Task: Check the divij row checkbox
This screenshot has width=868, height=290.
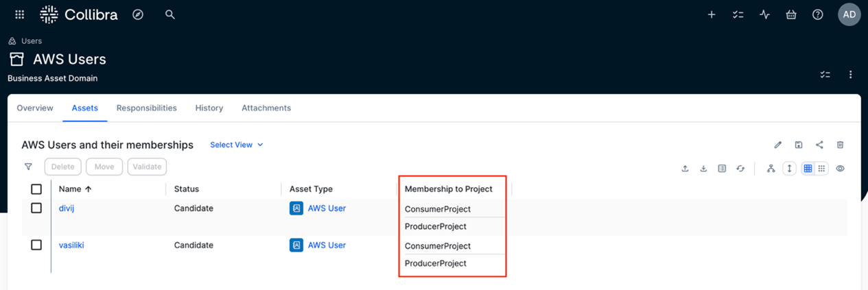Action: coord(36,208)
